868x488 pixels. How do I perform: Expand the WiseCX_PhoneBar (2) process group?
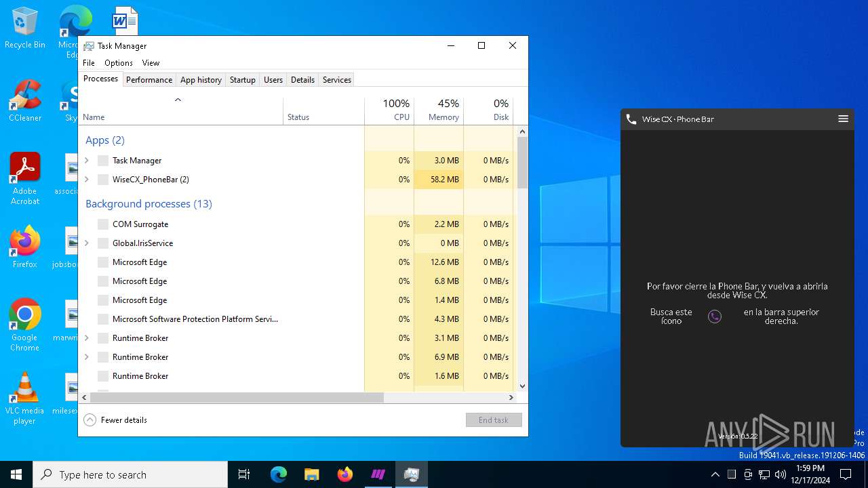coord(87,180)
